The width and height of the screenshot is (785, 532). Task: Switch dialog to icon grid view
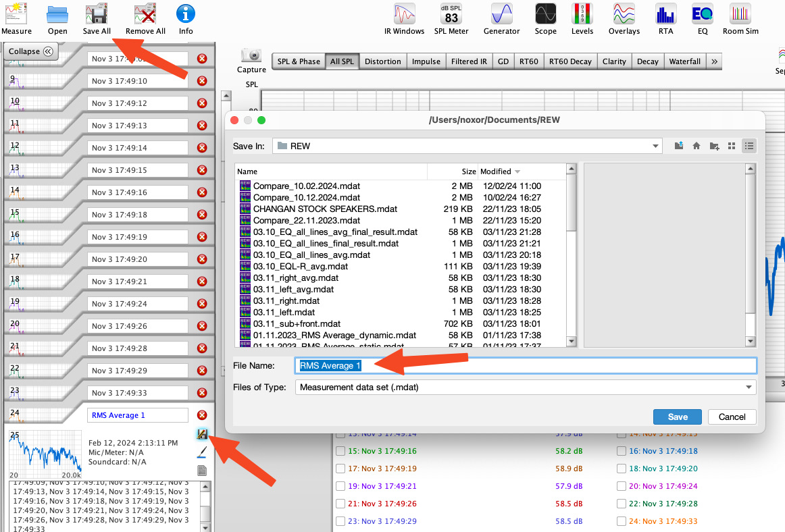(x=732, y=146)
